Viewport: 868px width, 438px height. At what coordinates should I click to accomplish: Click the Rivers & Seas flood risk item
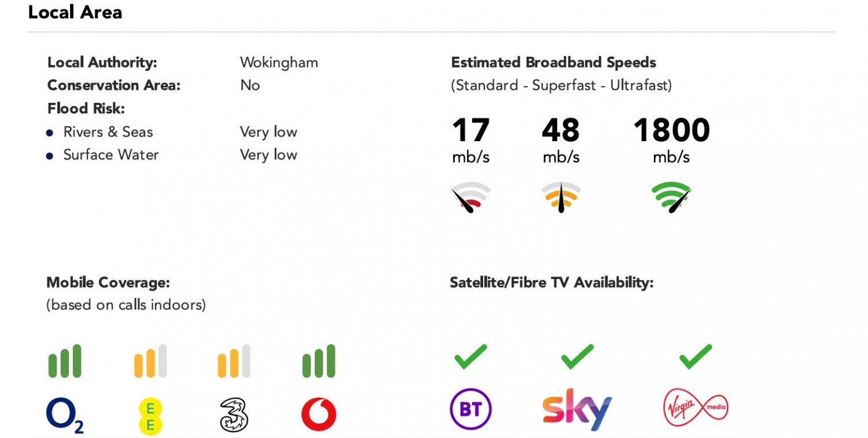pyautogui.click(x=108, y=132)
